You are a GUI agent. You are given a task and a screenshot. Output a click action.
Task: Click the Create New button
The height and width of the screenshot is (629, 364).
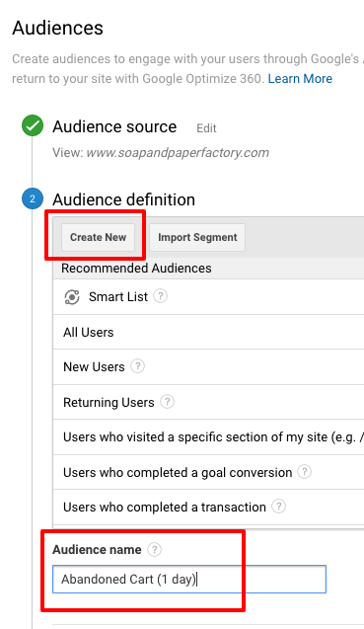(x=98, y=237)
